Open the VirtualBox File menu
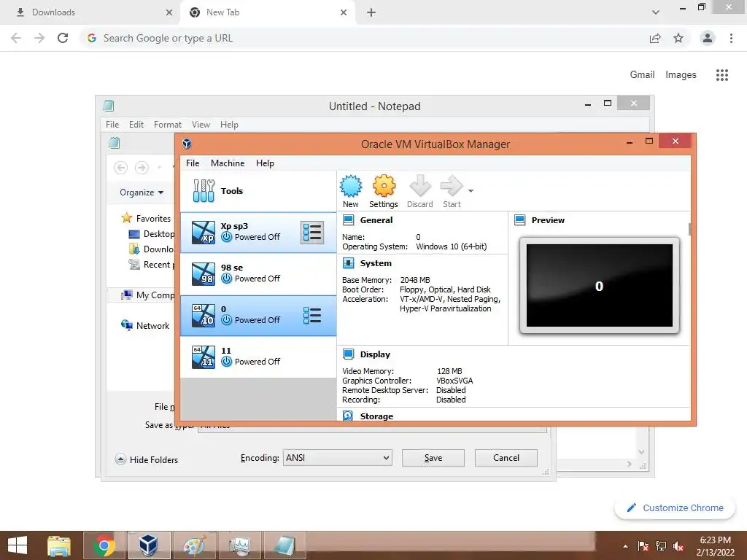 coord(193,163)
